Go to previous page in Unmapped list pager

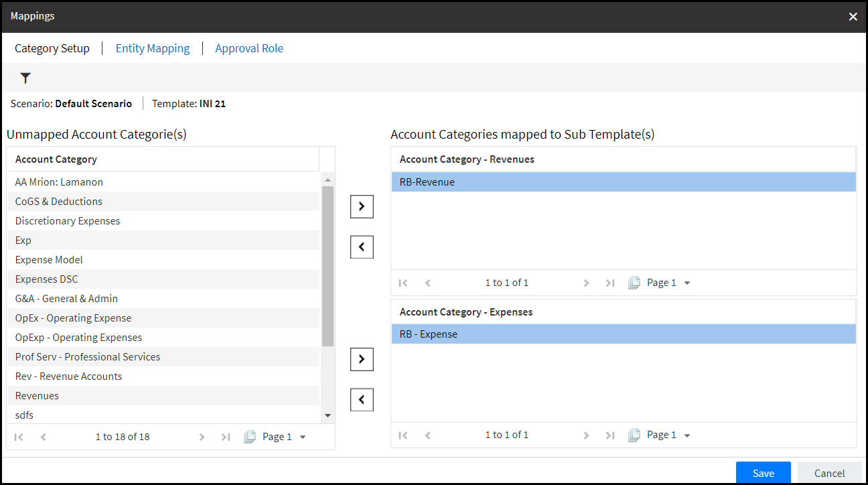44,437
